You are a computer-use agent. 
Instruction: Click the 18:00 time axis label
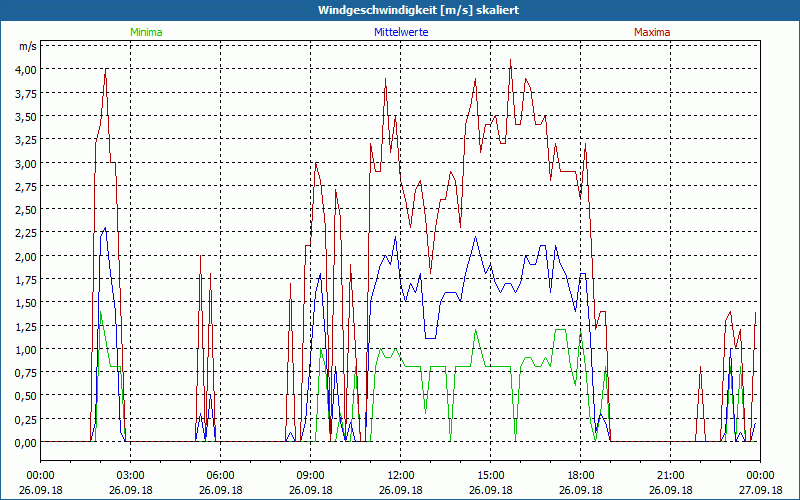pyautogui.click(x=580, y=476)
